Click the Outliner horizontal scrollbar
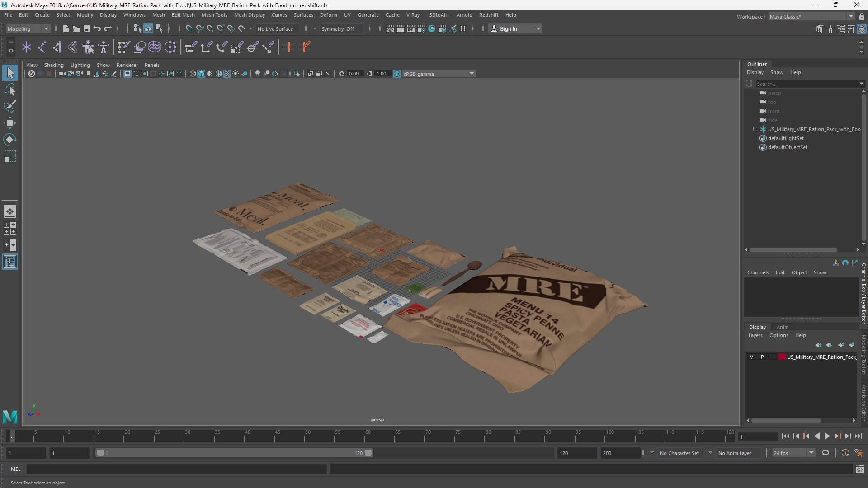The height and width of the screenshot is (488, 868). pos(793,250)
